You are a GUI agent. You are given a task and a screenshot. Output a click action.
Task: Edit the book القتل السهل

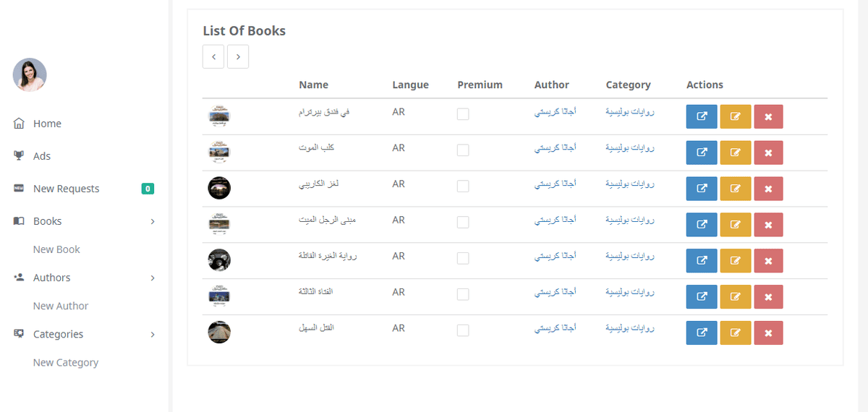(x=736, y=333)
